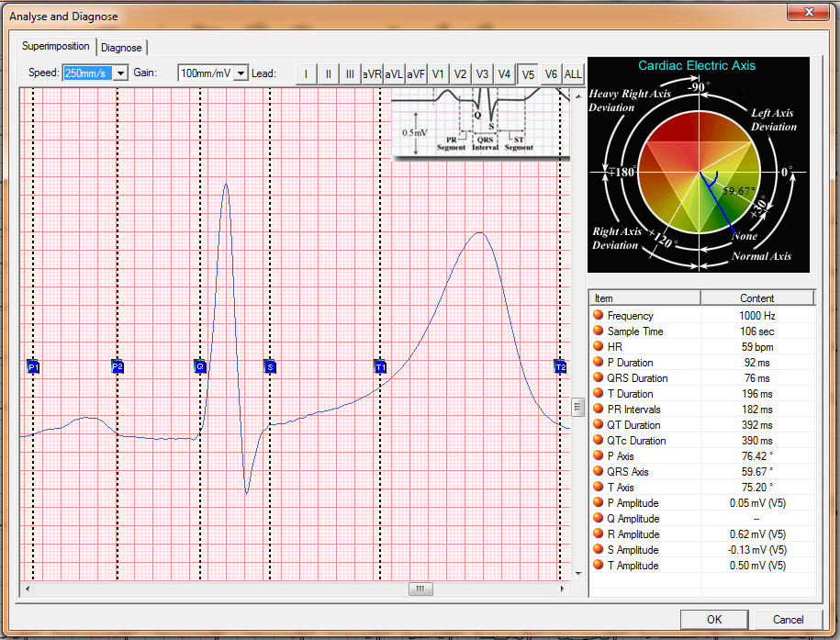This screenshot has height=640, width=840.
Task: Select the '59.67 °' QRS Axis value
Action: click(757, 472)
